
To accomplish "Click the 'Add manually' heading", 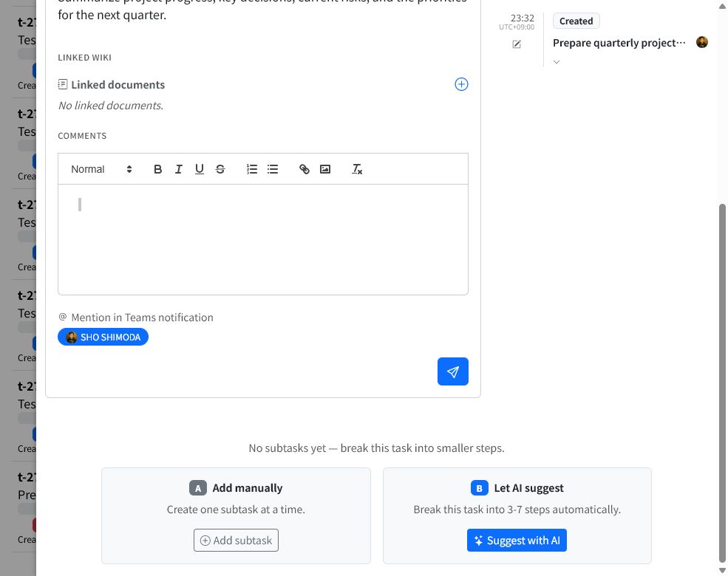I will coord(248,488).
